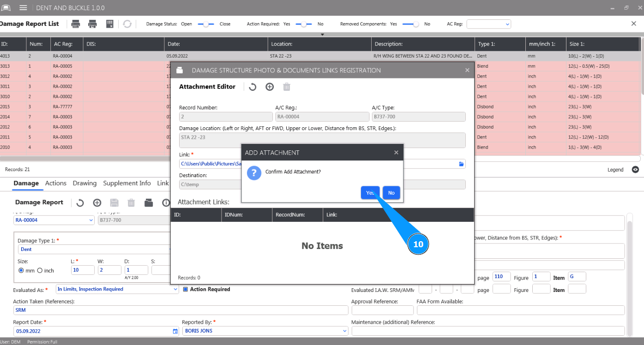
Task: Toggle the Damage Status Open/Close switch
Action: [205, 24]
